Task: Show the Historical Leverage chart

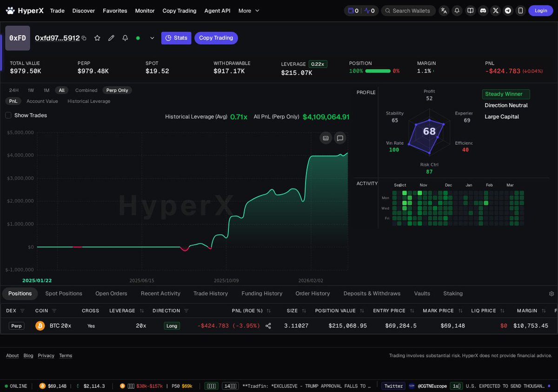Action: point(89,101)
